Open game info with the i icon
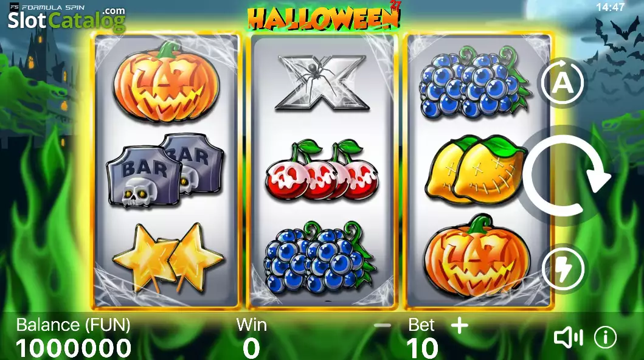Viewport: 644px width, 360px height. pos(606,337)
